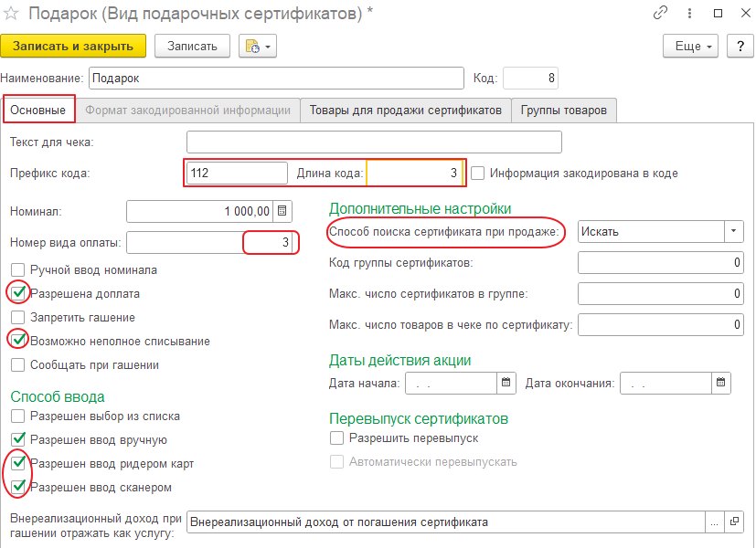Check Разрешен выбор из списка
Viewport: 756px width, 548px height.
tap(18, 416)
